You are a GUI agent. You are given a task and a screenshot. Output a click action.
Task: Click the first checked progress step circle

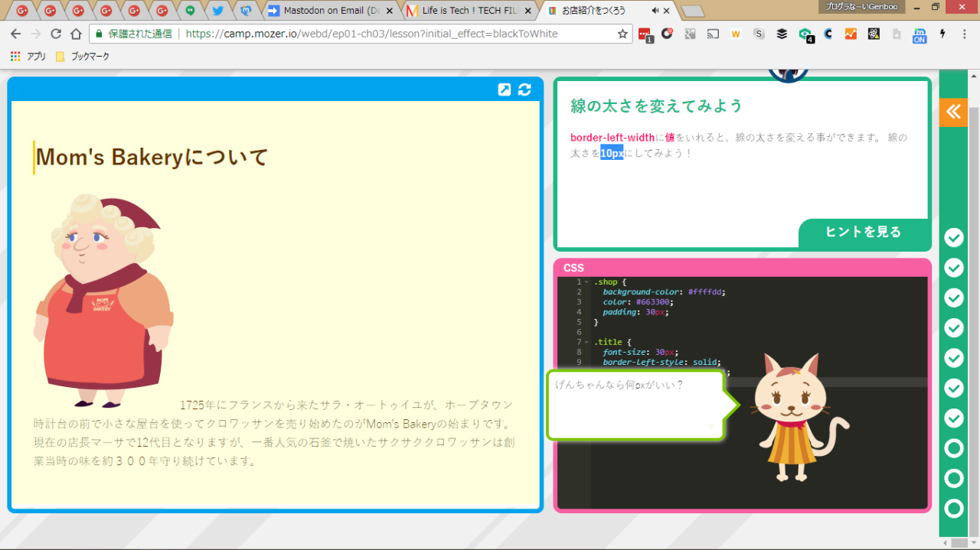(x=953, y=238)
